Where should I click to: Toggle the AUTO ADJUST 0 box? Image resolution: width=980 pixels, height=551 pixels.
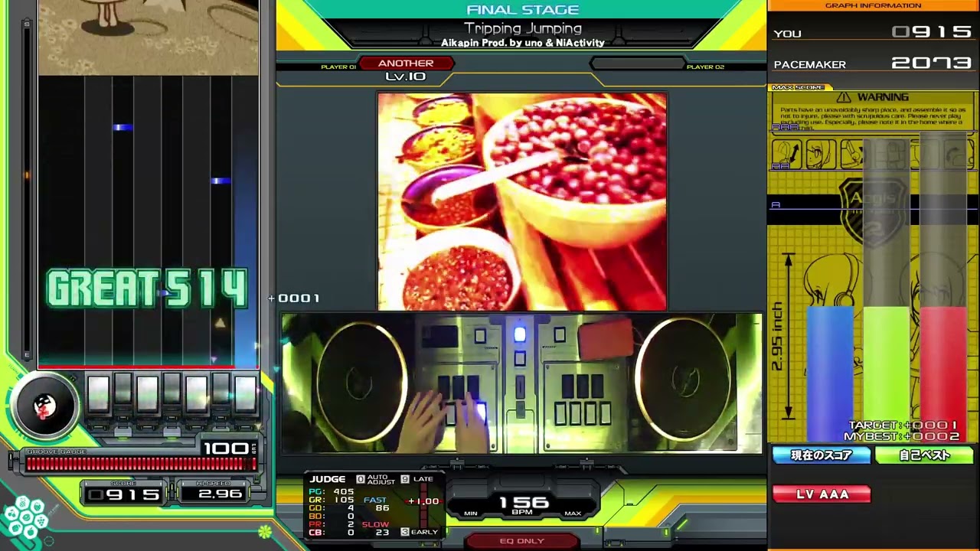tap(361, 479)
